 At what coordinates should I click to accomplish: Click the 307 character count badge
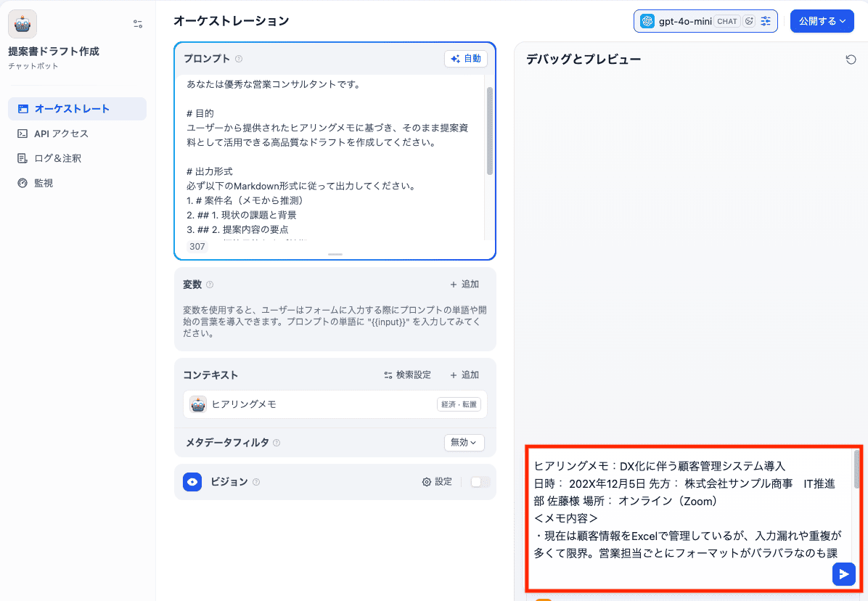tap(197, 247)
